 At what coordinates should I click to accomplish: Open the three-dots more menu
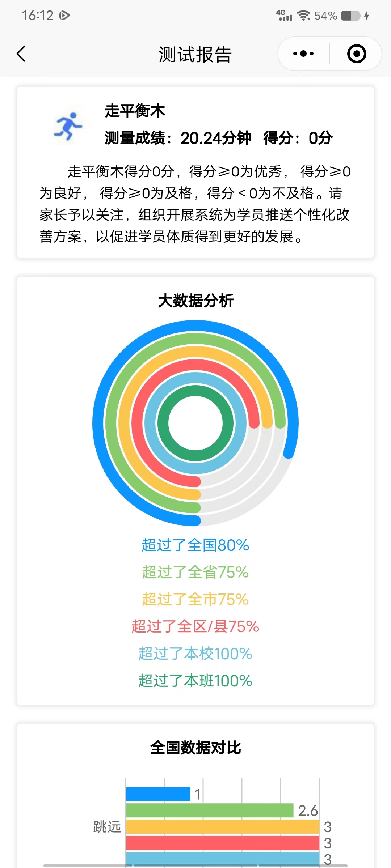point(303,54)
